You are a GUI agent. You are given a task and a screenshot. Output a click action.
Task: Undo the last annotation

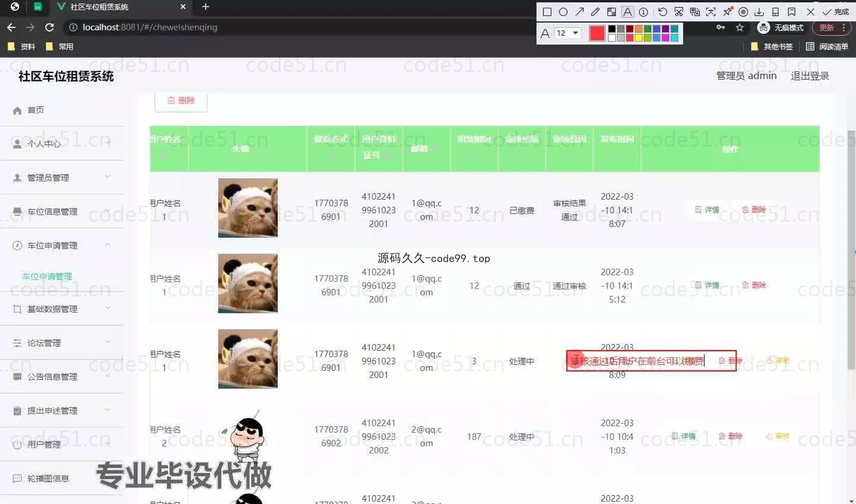[663, 12]
